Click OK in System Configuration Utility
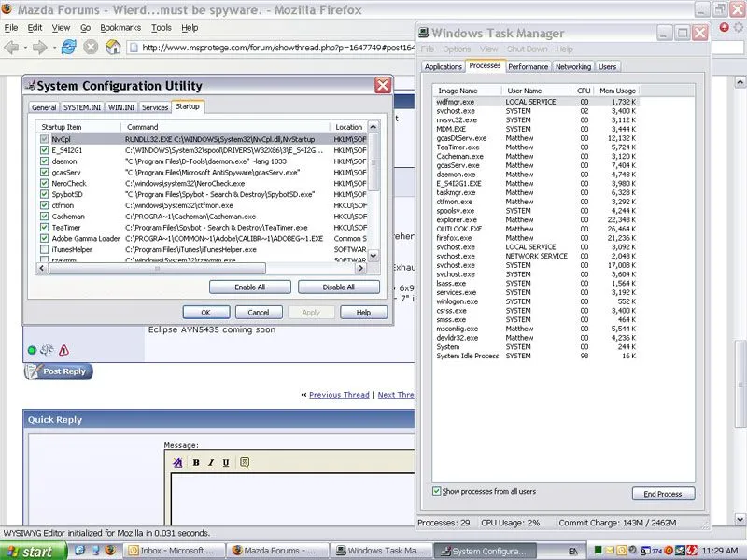 [x=205, y=313]
